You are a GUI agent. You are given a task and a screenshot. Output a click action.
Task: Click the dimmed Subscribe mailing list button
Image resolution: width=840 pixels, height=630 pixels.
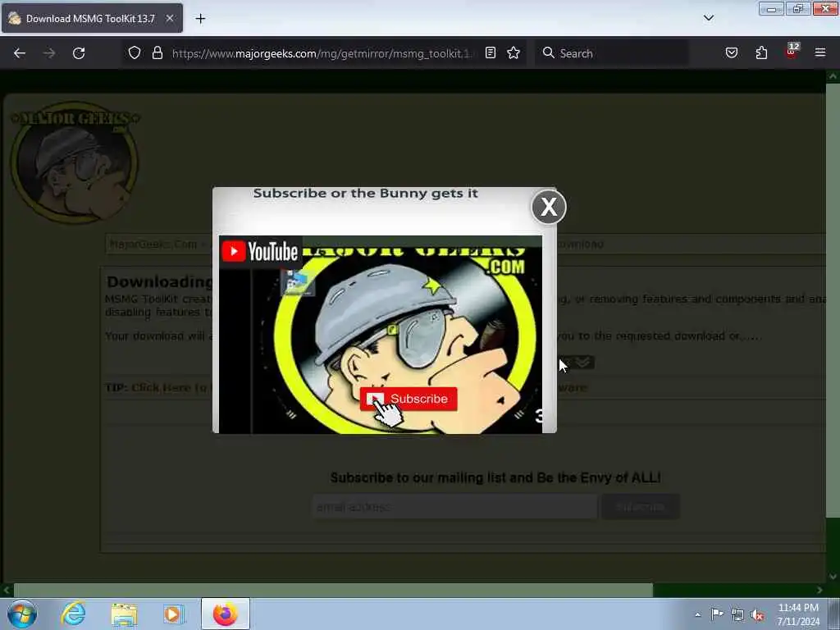pos(640,507)
